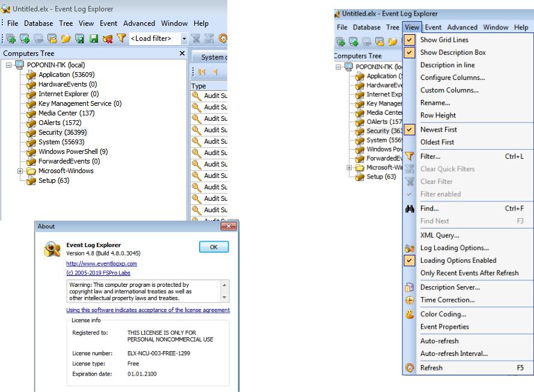Click About dialog warning text scroll-up arrow
534x392 pixels.
point(224,285)
